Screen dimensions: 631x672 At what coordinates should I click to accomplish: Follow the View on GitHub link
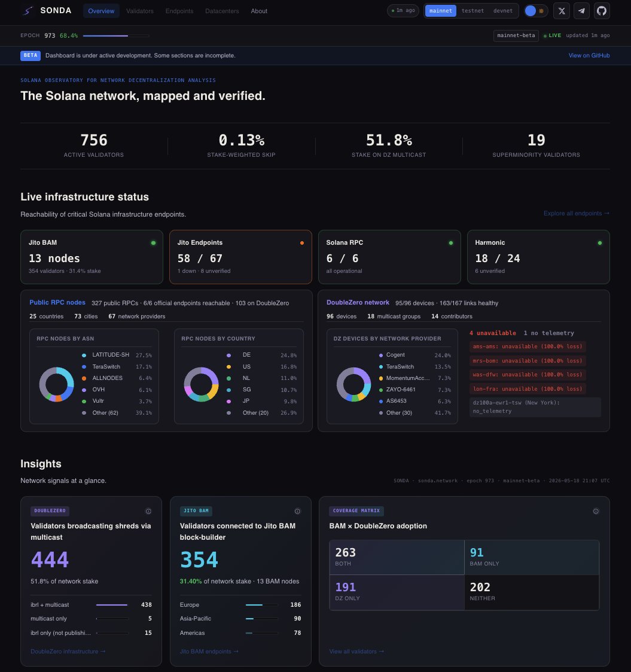coord(589,55)
